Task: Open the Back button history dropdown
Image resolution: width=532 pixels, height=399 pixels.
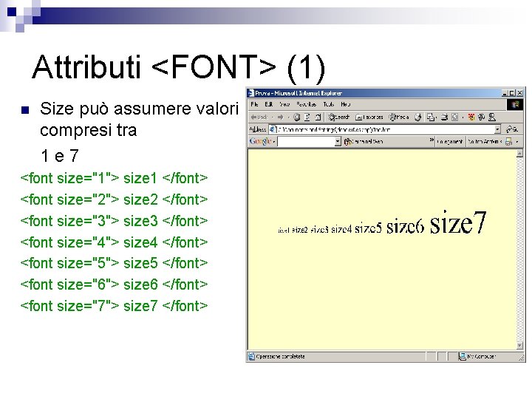Action: [x=273, y=117]
